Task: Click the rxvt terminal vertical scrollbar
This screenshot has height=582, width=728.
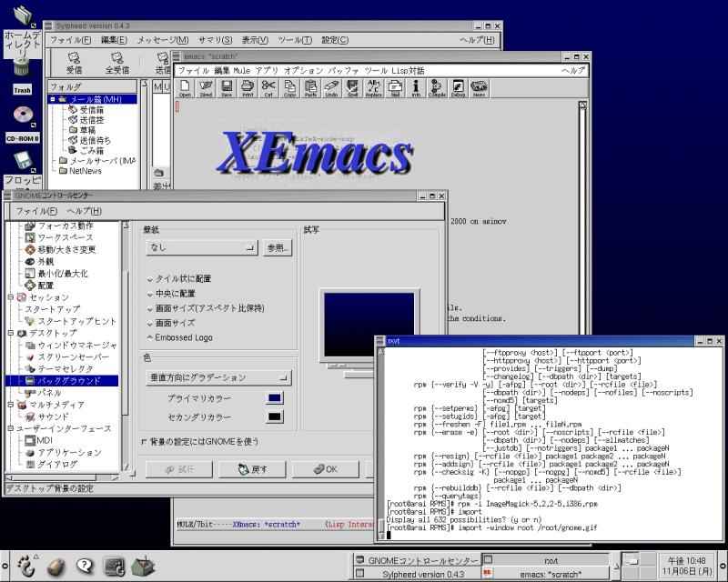Action: pyautogui.click(x=381, y=443)
